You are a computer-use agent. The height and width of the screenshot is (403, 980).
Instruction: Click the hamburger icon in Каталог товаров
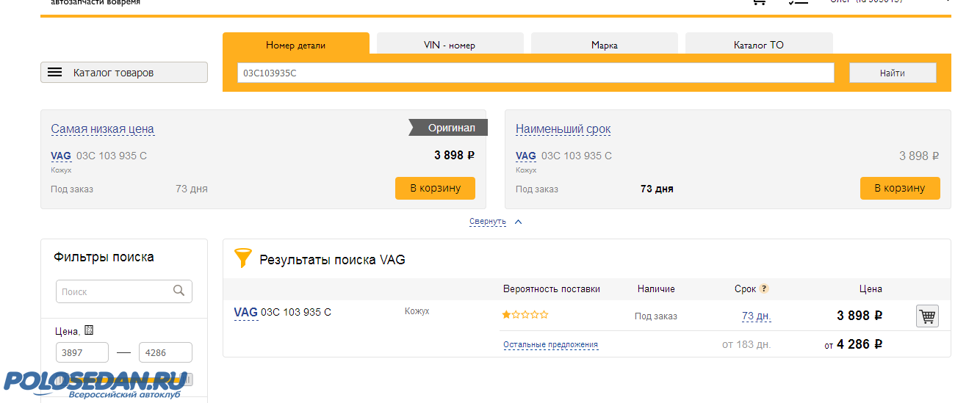pyautogui.click(x=55, y=73)
